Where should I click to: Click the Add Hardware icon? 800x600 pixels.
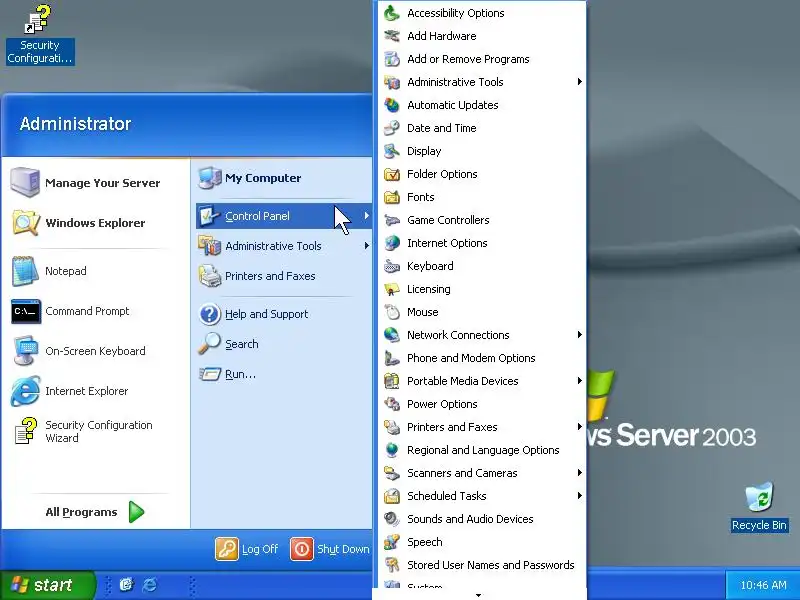tap(392, 36)
